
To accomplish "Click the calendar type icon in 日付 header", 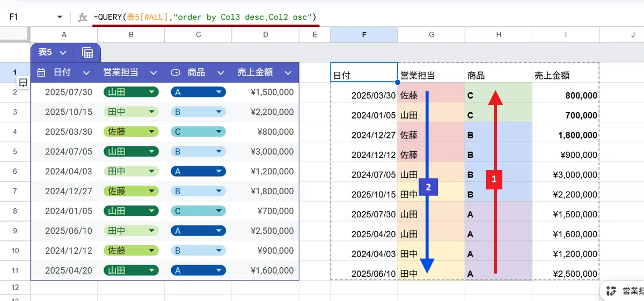I will [41, 72].
